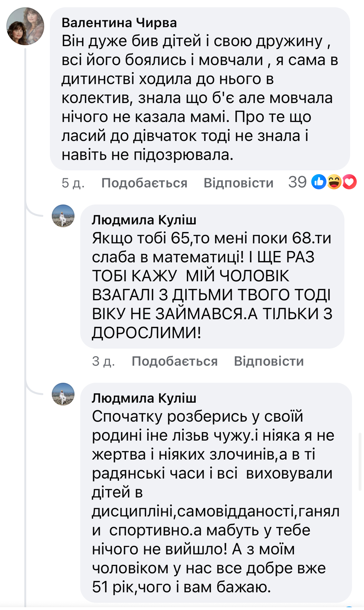Click the blue thumbs-up reaction icon
Viewport: 364px width, 610px height.
pos(319,182)
